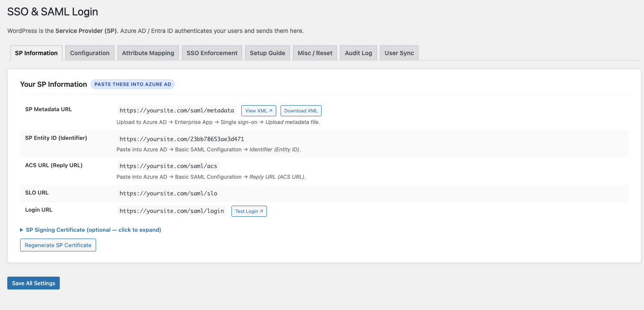Click the Test Login button

pos(249,211)
